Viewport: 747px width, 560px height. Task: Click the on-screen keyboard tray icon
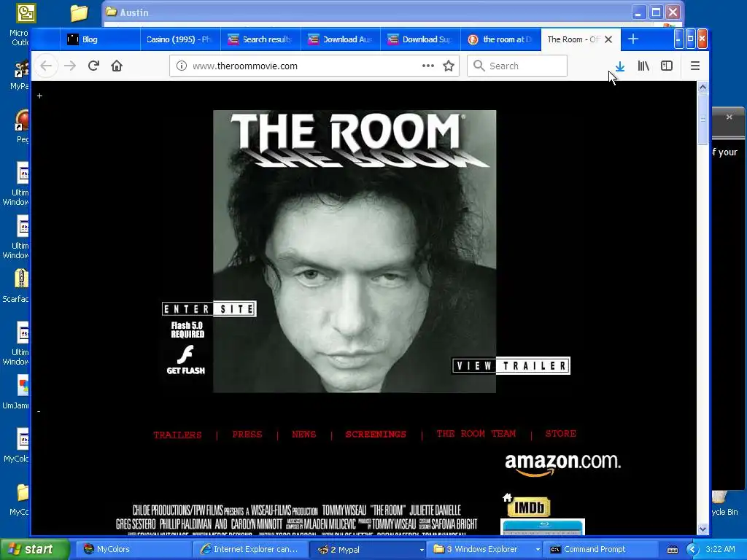(672, 550)
